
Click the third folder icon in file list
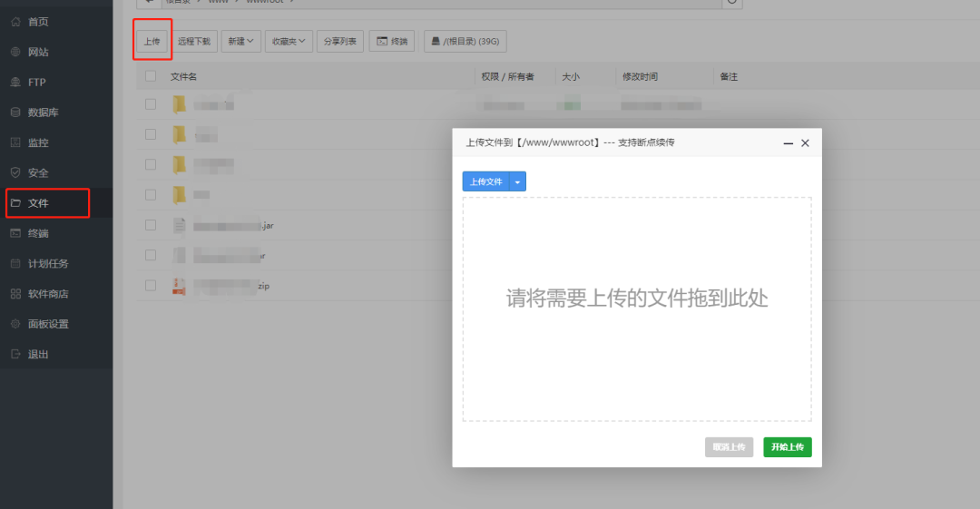180,164
